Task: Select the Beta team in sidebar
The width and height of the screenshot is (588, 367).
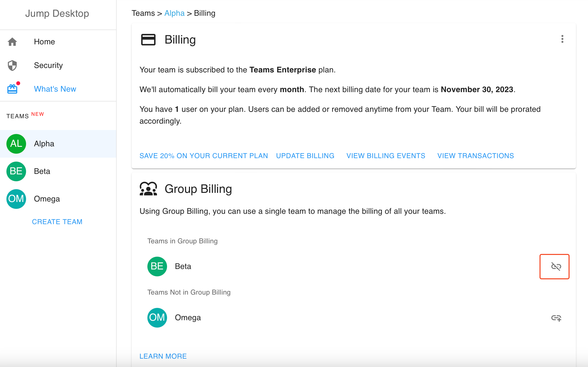Action: [58, 171]
